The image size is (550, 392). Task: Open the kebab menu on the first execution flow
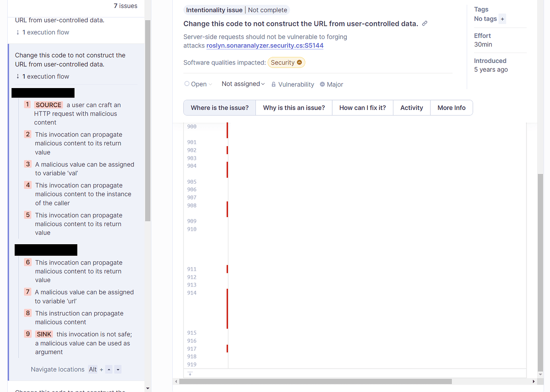coord(18,32)
